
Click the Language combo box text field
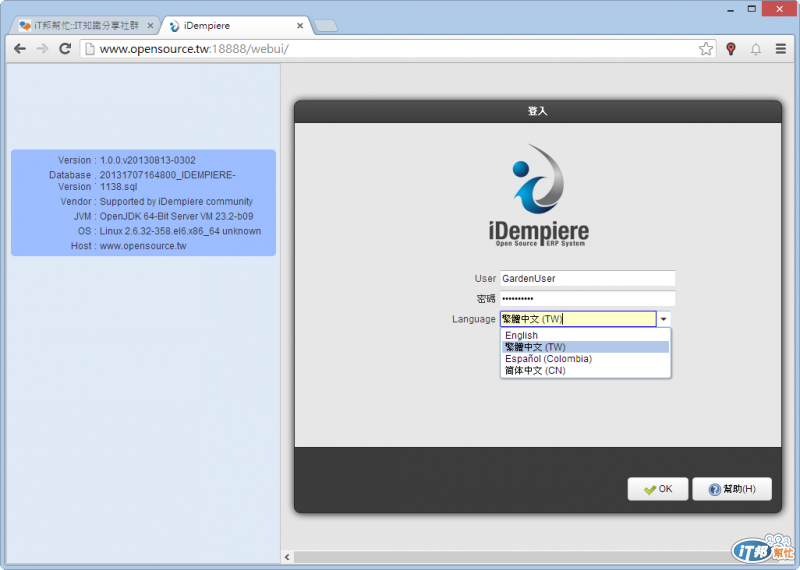click(578, 319)
